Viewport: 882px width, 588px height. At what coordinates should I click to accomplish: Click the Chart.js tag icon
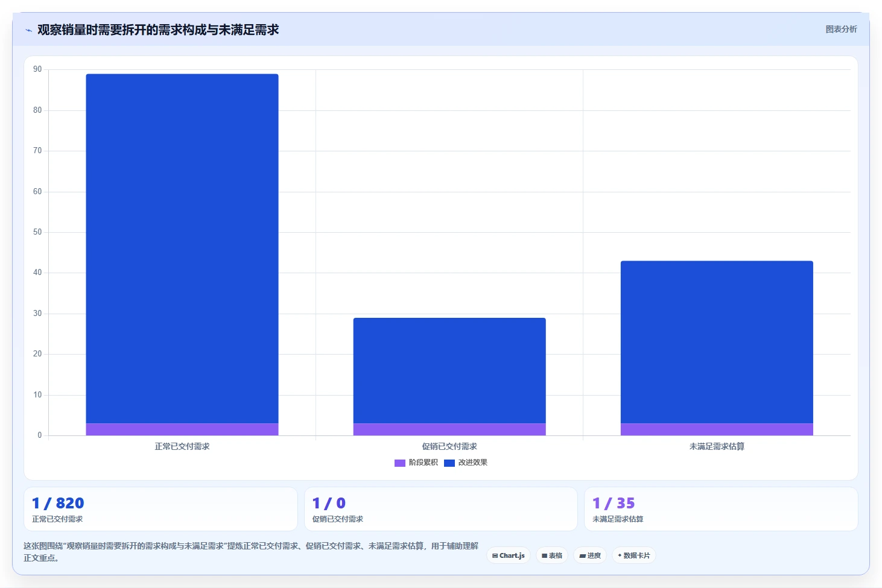(495, 556)
